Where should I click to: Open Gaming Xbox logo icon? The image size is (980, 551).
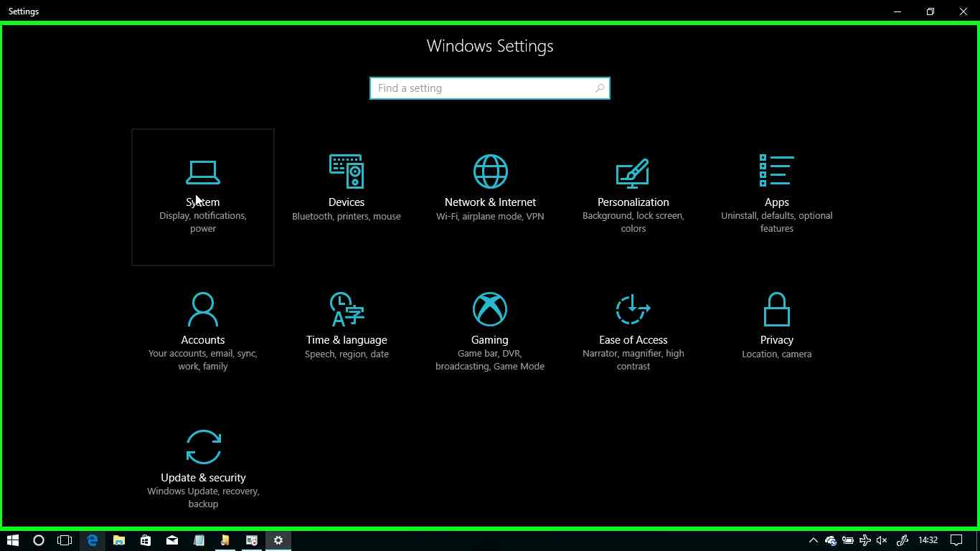(x=490, y=309)
